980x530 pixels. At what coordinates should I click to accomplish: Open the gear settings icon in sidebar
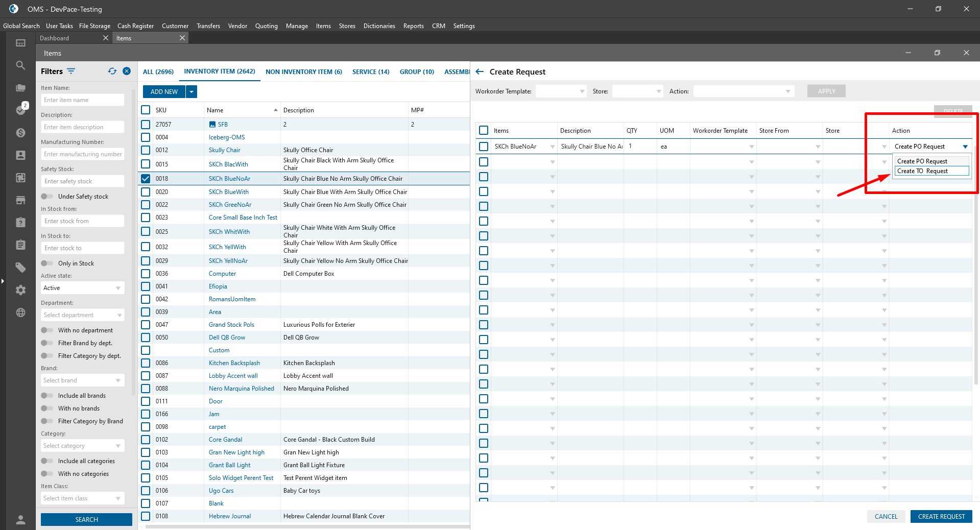[x=20, y=290]
